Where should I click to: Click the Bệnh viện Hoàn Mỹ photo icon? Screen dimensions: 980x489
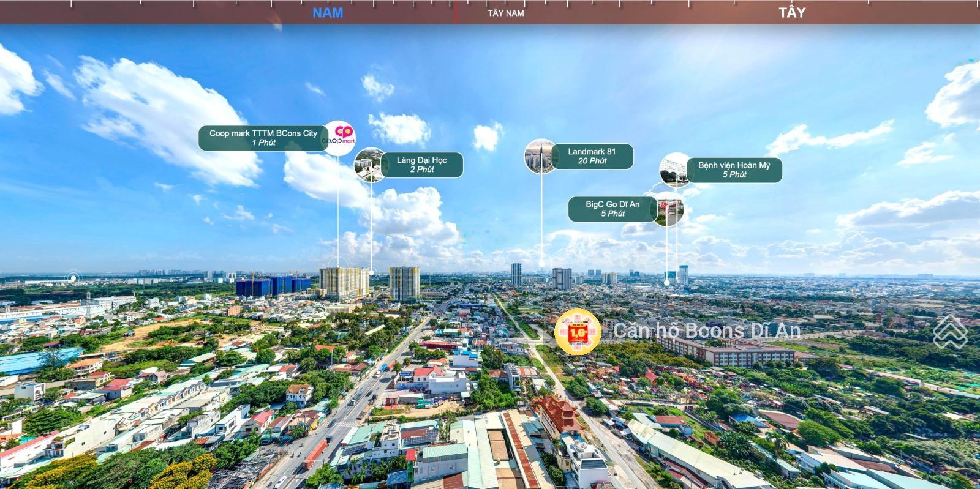[676, 170]
